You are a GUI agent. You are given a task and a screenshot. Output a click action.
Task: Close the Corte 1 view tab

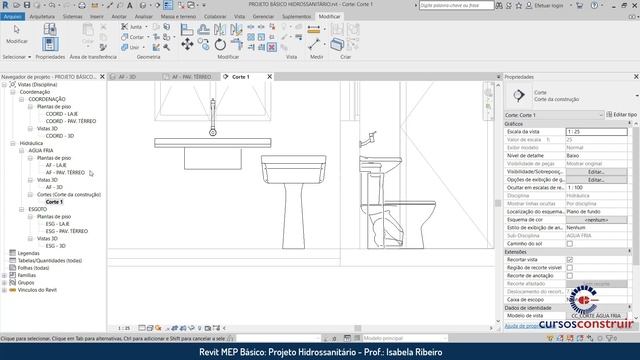[x=269, y=77]
